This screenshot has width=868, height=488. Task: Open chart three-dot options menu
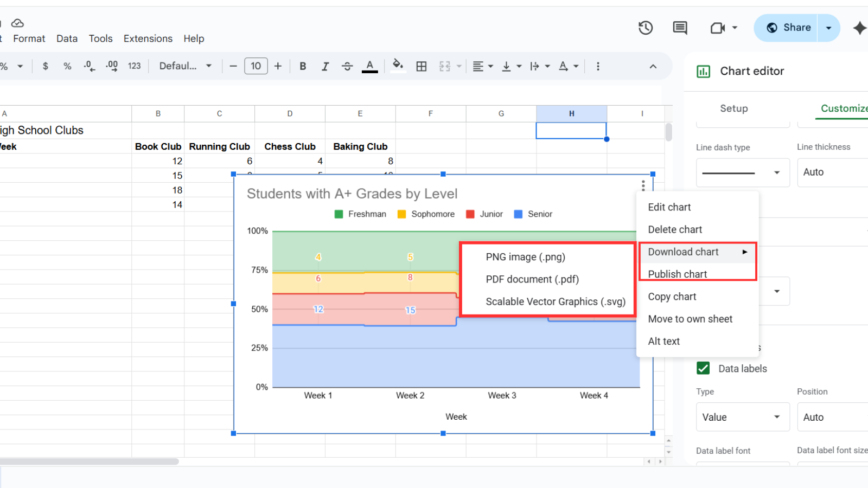point(643,186)
